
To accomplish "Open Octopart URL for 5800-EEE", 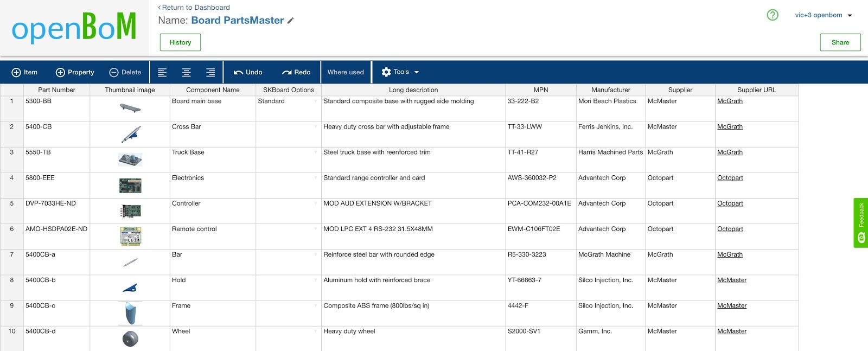I will point(730,178).
